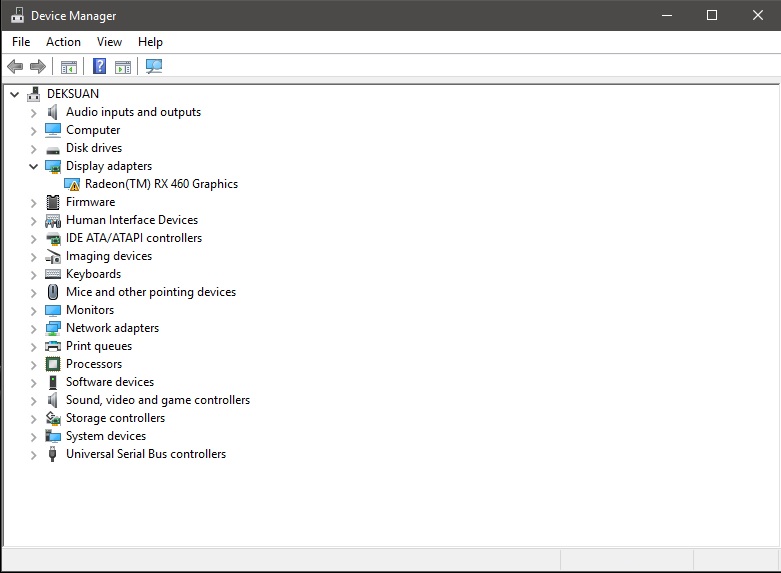Click the Firmware chip icon
Image resolution: width=781 pixels, height=573 pixels.
pos(53,202)
